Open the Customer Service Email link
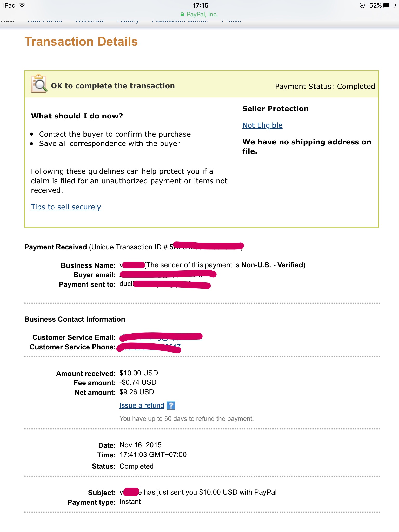 (161, 337)
